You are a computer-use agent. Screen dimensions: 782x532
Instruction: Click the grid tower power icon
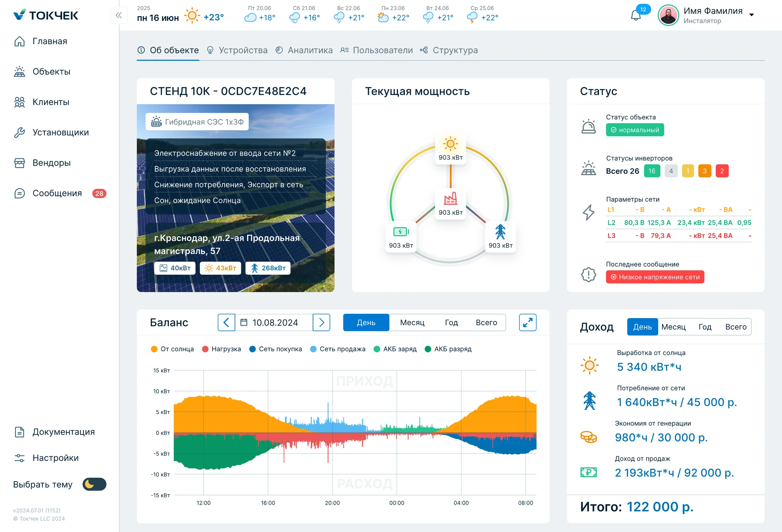[500, 232]
